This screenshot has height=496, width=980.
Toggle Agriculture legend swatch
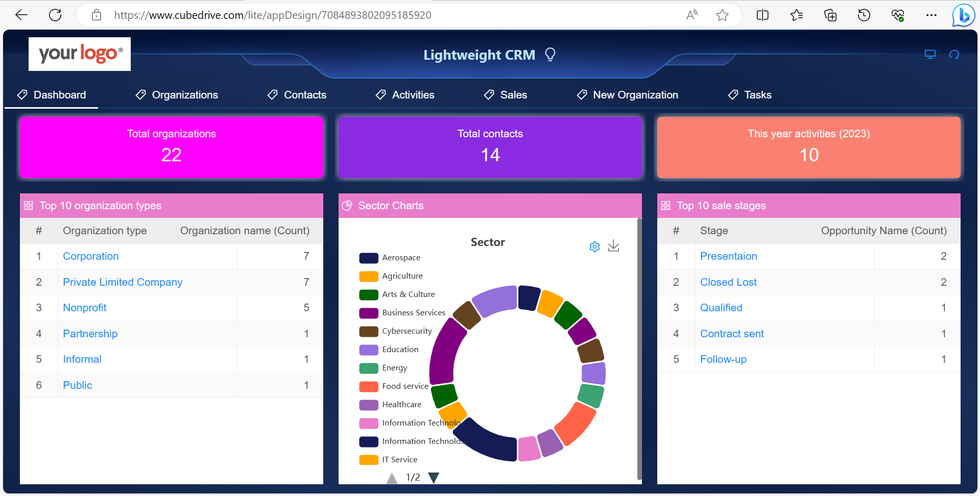369,276
